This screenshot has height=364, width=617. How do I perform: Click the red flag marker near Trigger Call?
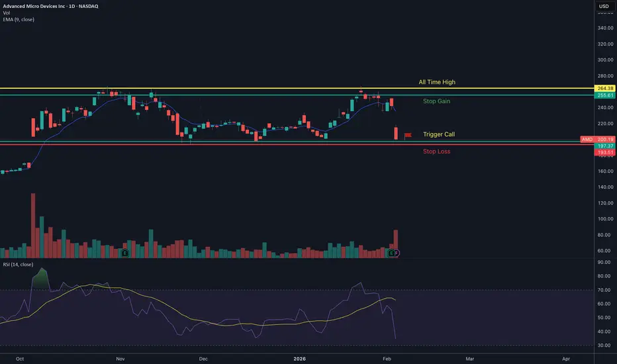tap(408, 136)
